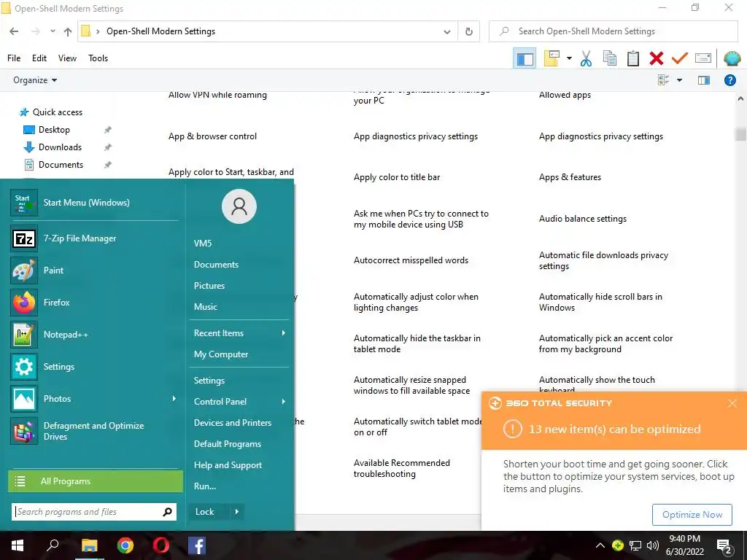Image resolution: width=747 pixels, height=560 pixels.
Task: Open Classic Explorer shell settings icon
Action: 732,58
